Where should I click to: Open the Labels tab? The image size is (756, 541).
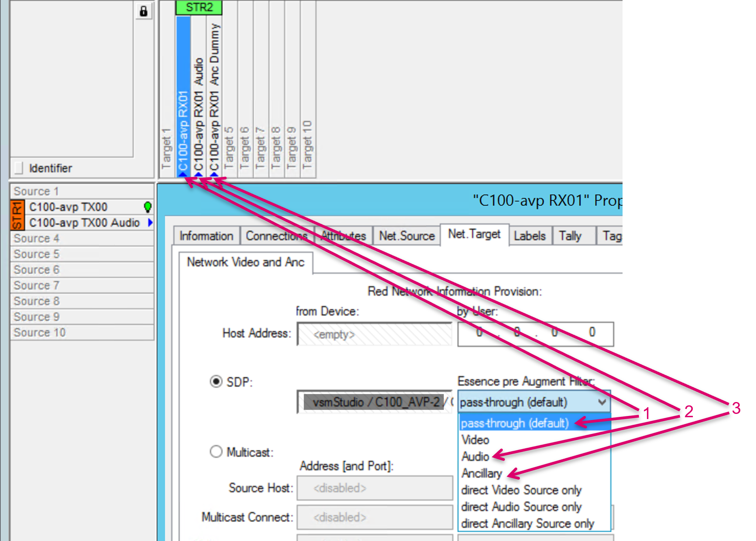[529, 236]
